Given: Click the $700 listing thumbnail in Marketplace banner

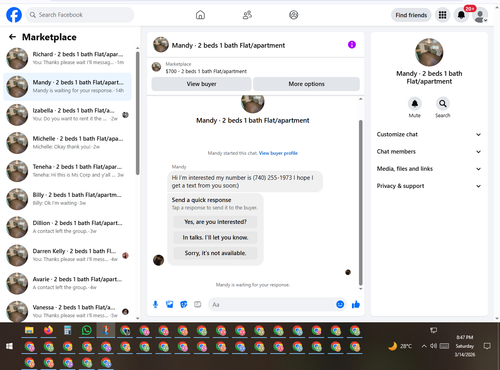Looking at the screenshot, I should pos(156,67).
